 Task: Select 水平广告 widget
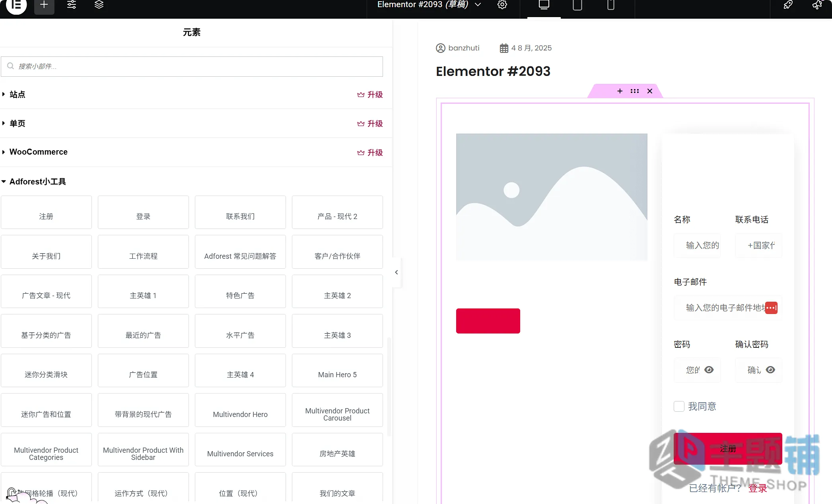point(240,331)
